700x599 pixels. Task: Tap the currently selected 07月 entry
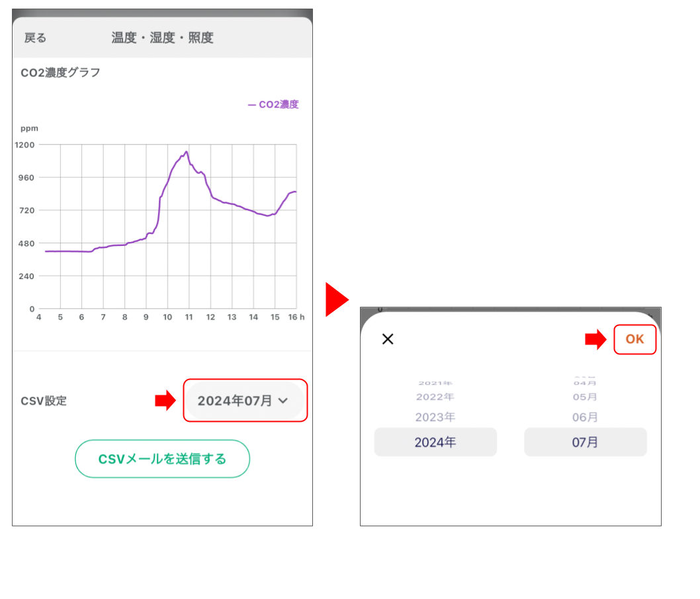[585, 442]
